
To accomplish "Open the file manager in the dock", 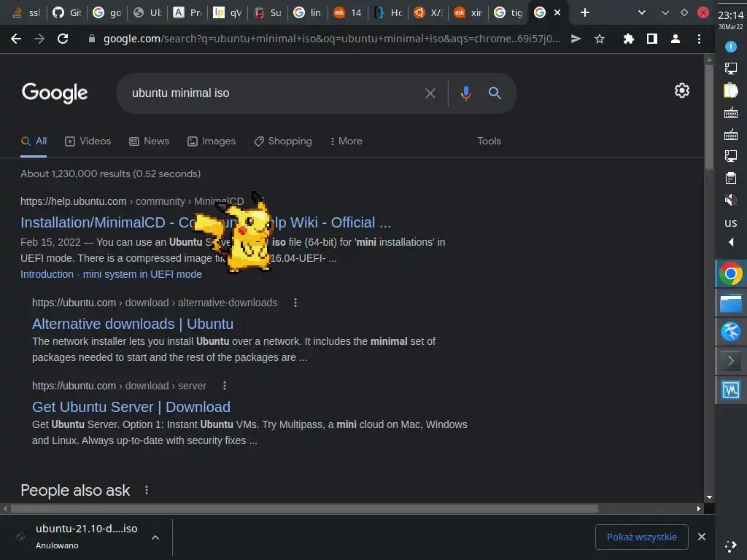I will click(x=730, y=303).
